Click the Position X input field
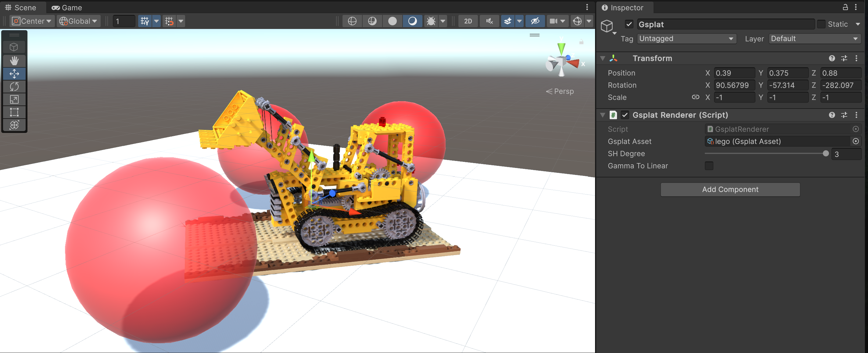Viewport: 868px width, 353px height. click(734, 73)
